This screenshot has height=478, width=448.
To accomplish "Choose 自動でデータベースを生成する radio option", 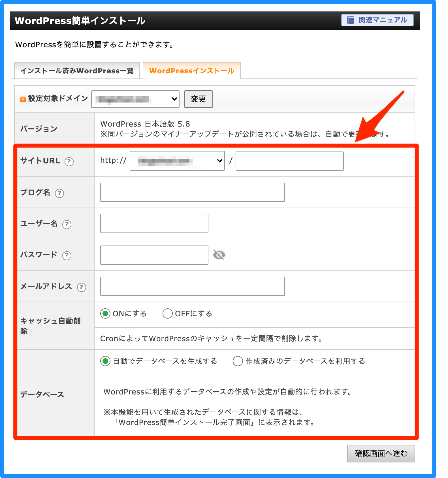I will (105, 361).
